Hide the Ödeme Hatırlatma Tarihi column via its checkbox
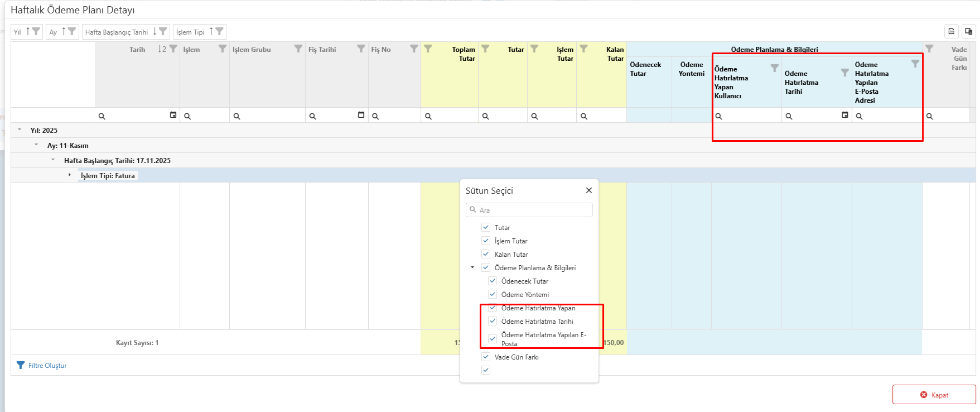Viewport: 980px width, 412px height. click(x=493, y=321)
